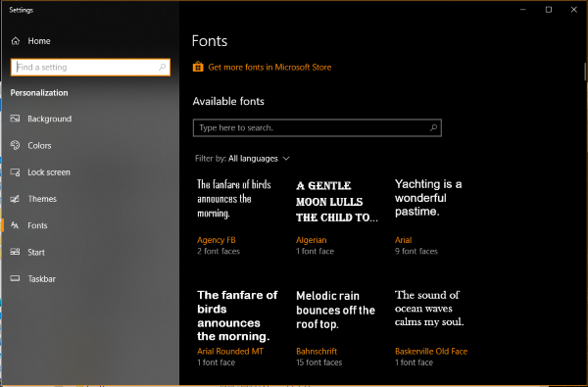Click the Bahnschrift font name
This screenshot has height=387, width=588.
pyautogui.click(x=317, y=352)
